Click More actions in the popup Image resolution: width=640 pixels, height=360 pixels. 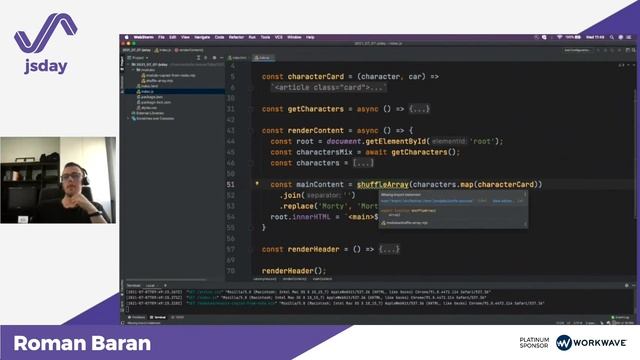(x=502, y=201)
